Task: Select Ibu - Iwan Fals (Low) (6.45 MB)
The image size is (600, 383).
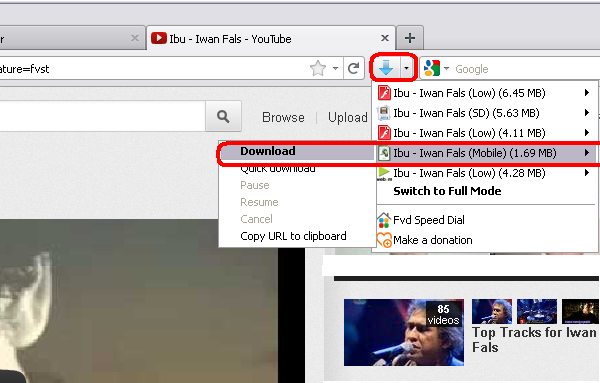Action: tap(485, 93)
